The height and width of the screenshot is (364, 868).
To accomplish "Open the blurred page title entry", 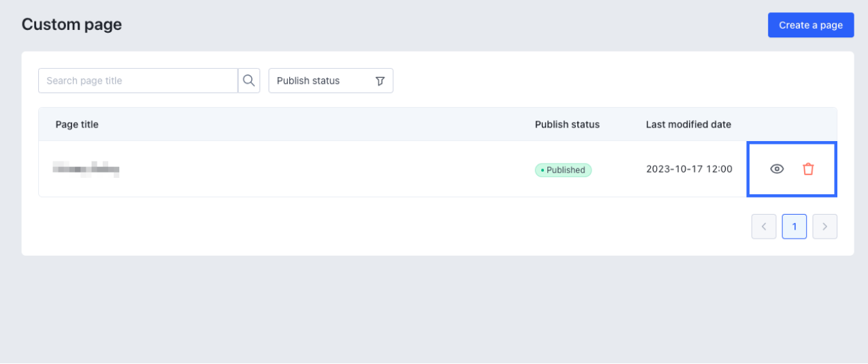I will (x=86, y=168).
